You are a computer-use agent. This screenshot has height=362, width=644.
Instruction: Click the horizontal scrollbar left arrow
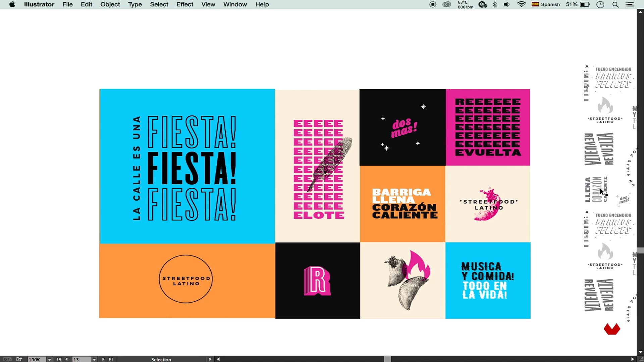(218, 359)
